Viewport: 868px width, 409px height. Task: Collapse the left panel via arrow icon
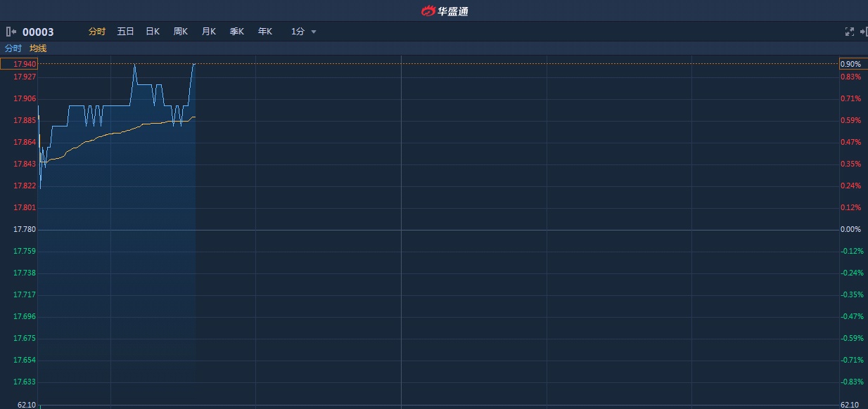pos(11,32)
